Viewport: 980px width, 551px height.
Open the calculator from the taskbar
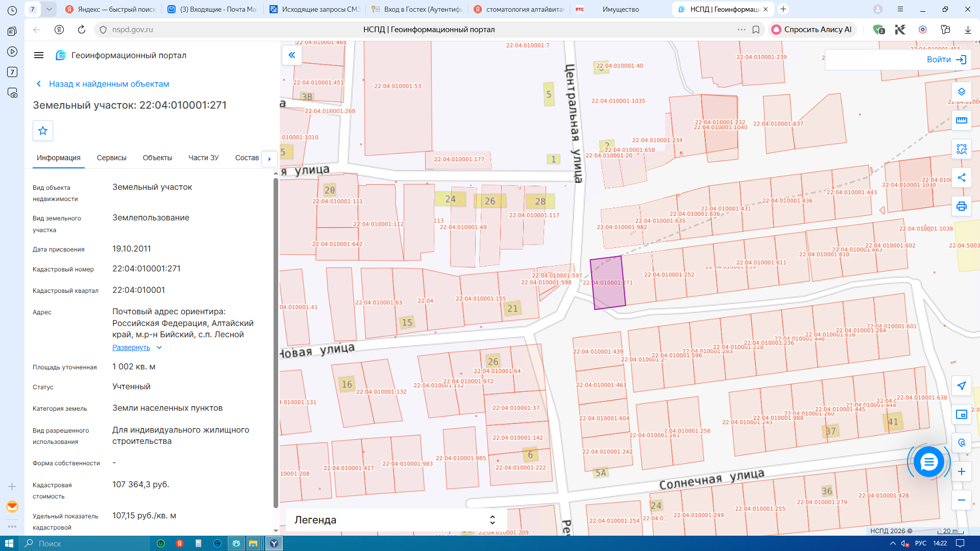[x=199, y=543]
